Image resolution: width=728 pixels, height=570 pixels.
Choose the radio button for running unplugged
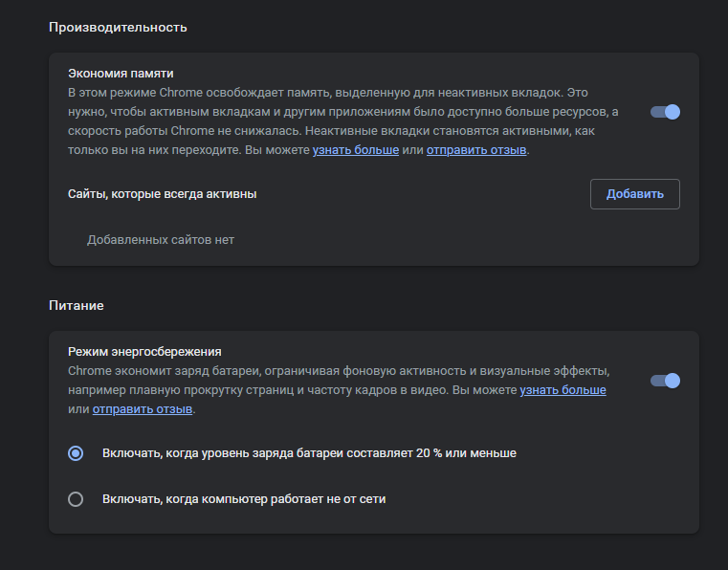[76, 498]
